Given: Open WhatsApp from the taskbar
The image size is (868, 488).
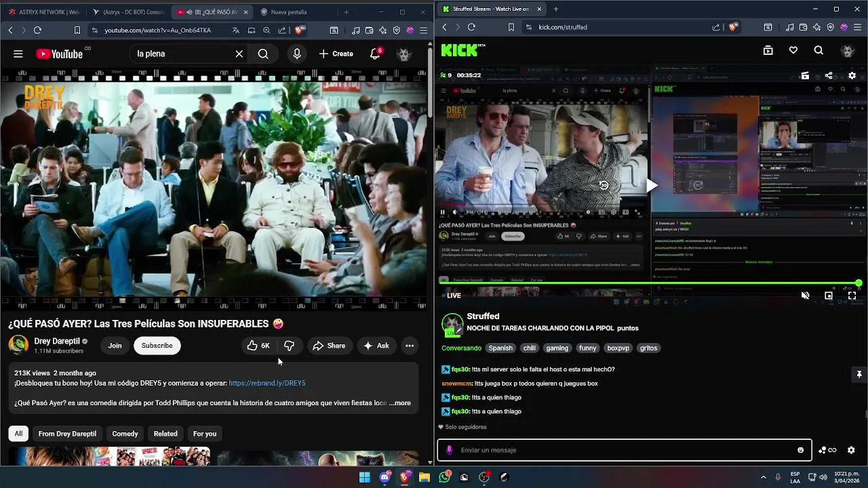Looking at the screenshot, I should click(444, 477).
